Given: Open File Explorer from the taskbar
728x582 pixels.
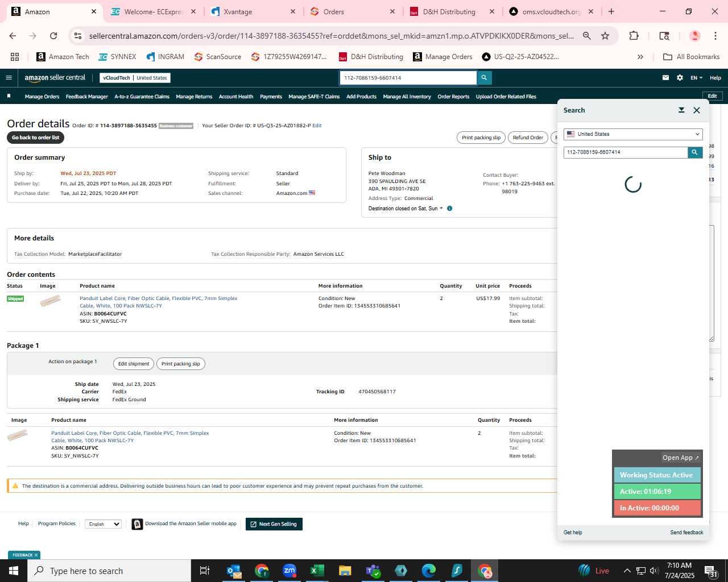Looking at the screenshot, I should [x=345, y=571].
